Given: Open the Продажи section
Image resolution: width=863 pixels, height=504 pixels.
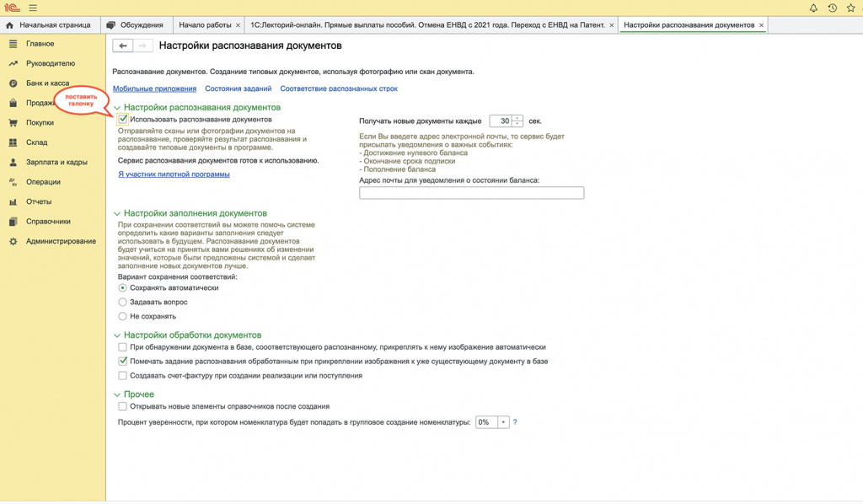Looking at the screenshot, I should pos(40,103).
